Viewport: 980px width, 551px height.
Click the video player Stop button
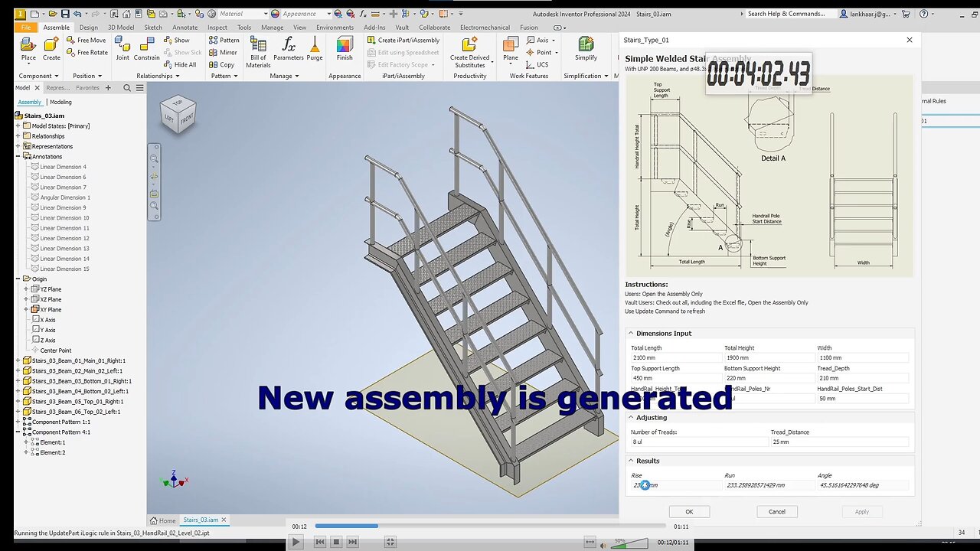coord(336,542)
